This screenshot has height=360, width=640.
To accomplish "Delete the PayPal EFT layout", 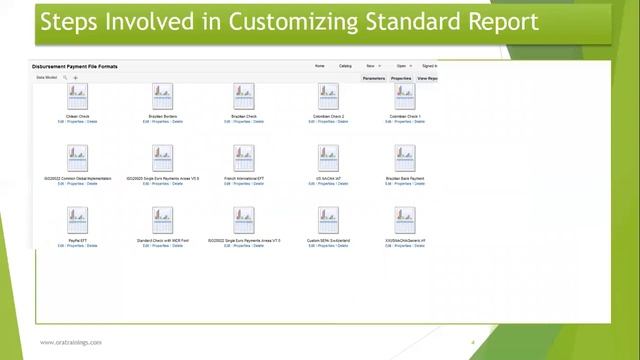I will tap(92, 246).
